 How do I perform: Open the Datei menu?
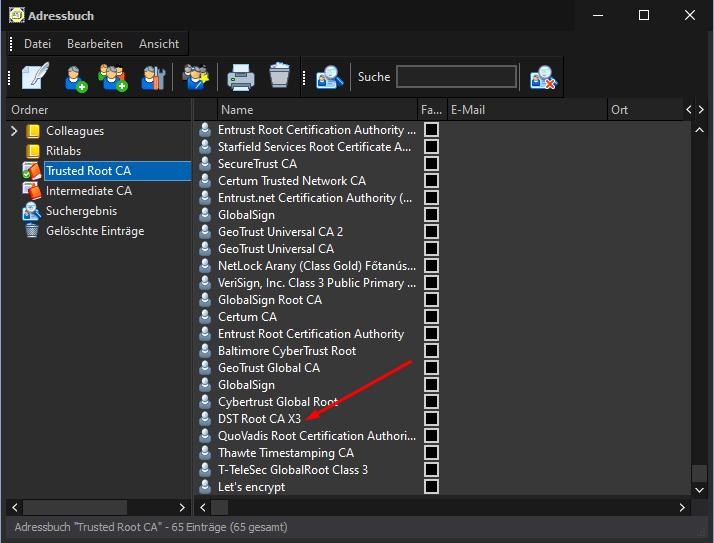pyautogui.click(x=37, y=44)
